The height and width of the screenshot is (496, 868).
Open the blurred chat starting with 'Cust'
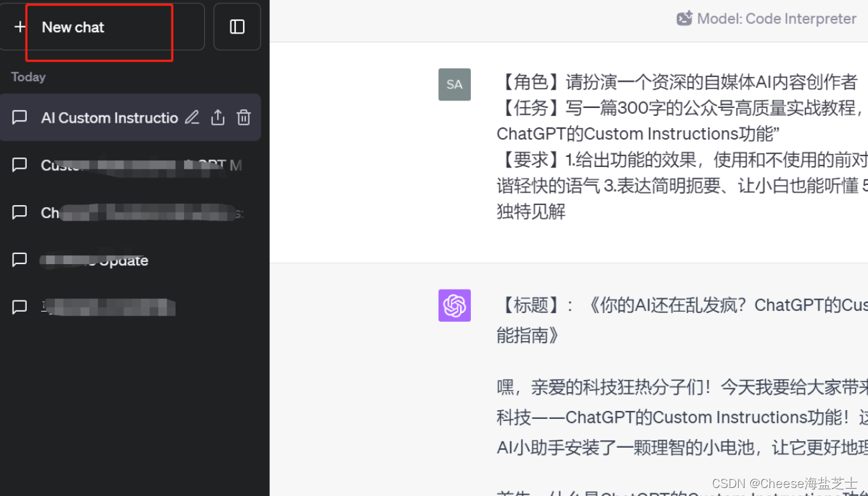click(x=130, y=165)
